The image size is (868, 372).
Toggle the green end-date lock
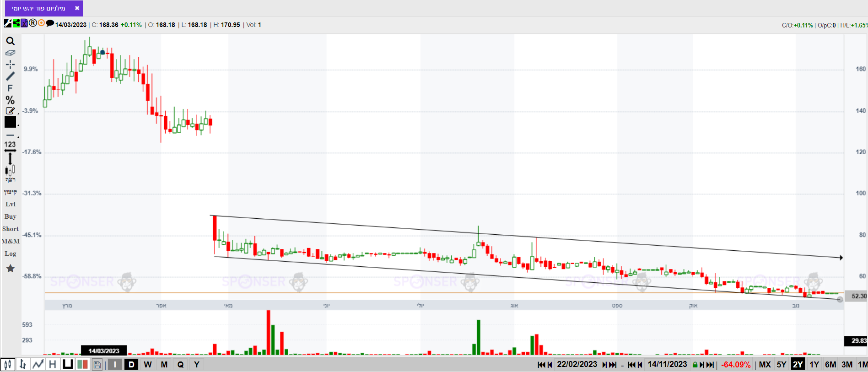pos(695,365)
